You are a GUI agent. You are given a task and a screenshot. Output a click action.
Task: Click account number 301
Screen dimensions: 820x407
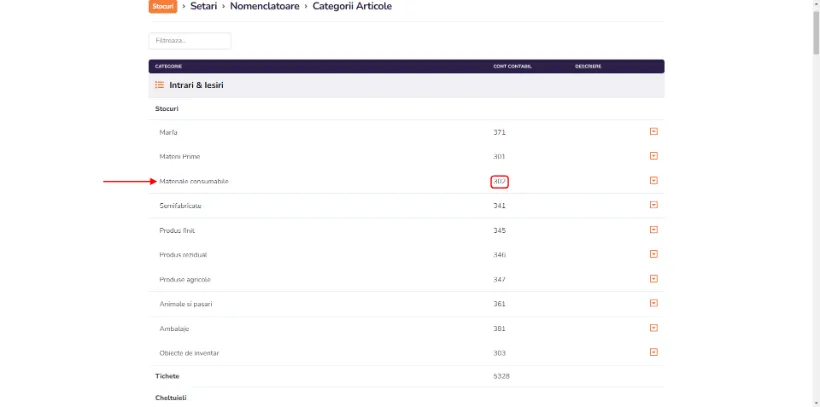coord(499,156)
